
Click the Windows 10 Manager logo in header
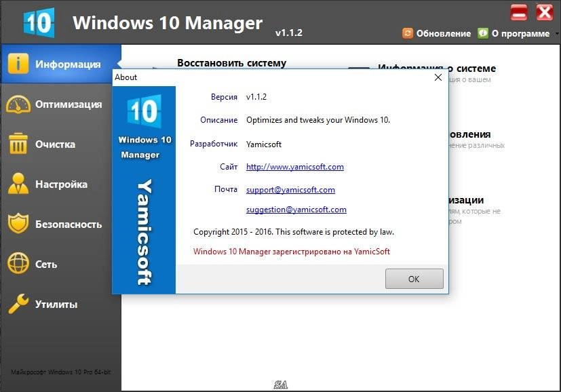pos(39,23)
